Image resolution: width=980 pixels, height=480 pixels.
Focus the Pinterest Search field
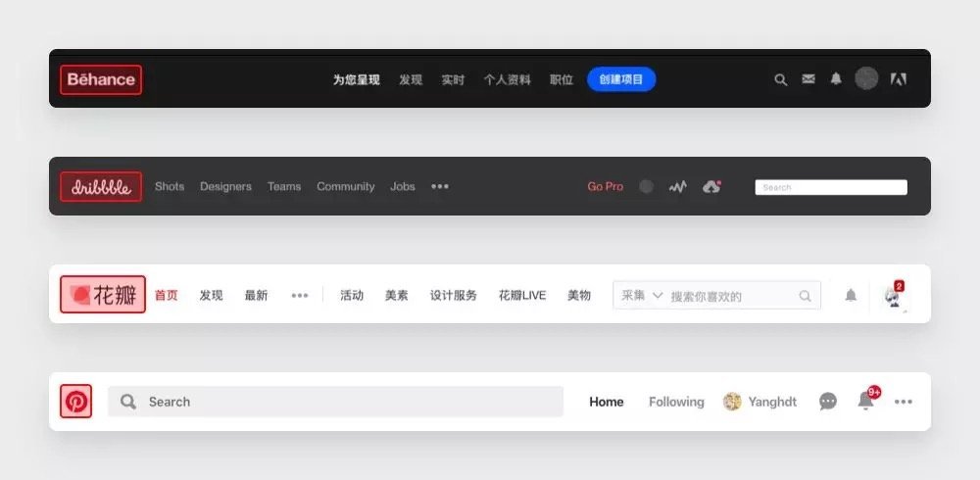point(335,402)
